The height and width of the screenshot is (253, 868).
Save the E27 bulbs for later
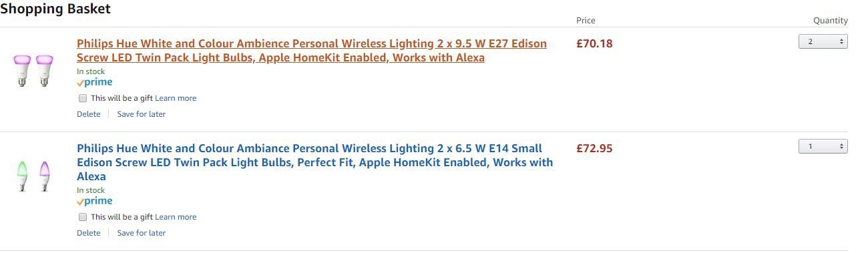tap(142, 114)
